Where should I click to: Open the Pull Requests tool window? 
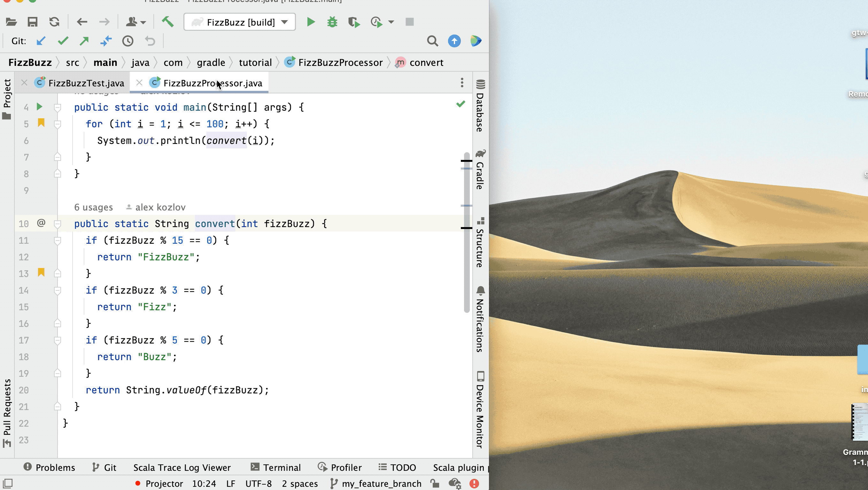pyautogui.click(x=7, y=413)
